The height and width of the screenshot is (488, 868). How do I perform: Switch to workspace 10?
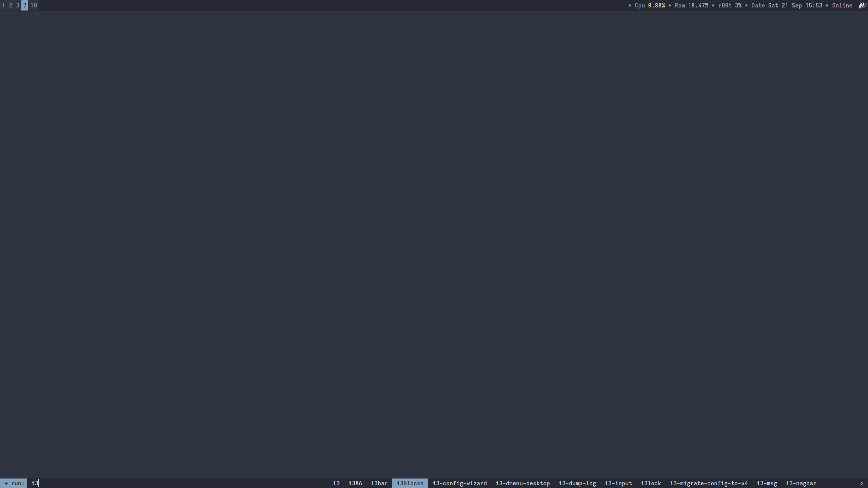click(x=34, y=5)
